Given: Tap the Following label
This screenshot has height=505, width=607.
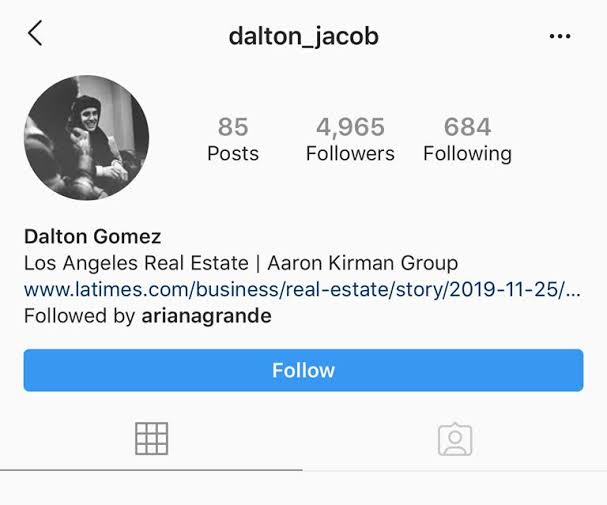Looking at the screenshot, I should tap(468, 154).
